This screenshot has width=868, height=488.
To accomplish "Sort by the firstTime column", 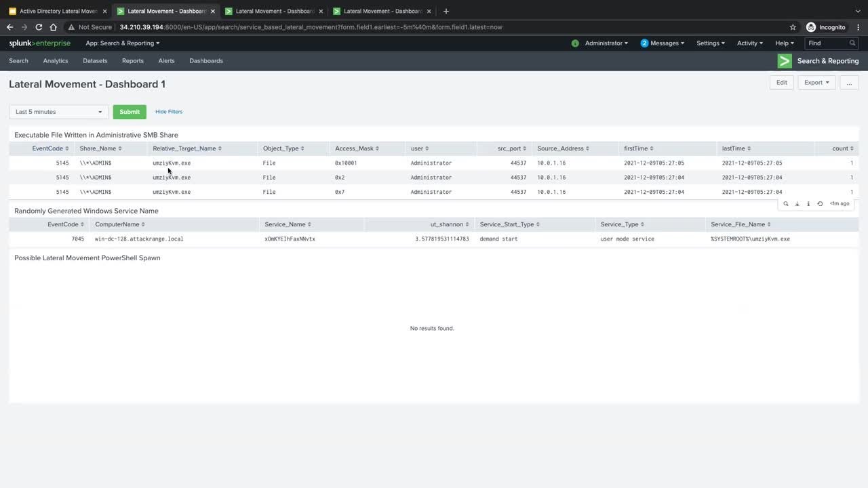I will pyautogui.click(x=639, y=148).
